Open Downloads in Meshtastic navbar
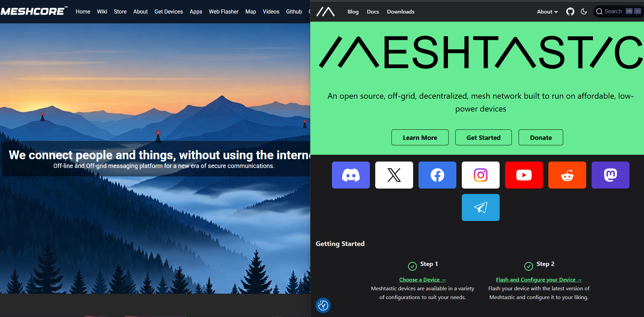 pos(401,11)
